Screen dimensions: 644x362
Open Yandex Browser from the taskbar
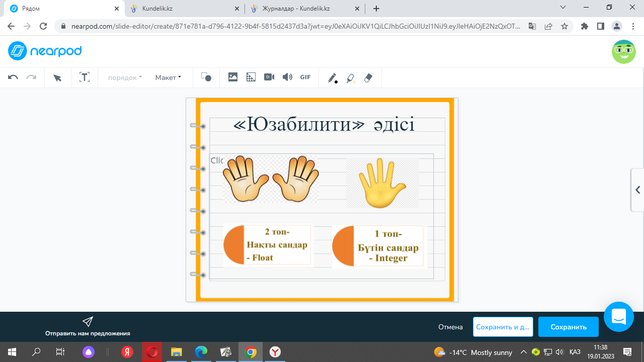click(275, 352)
